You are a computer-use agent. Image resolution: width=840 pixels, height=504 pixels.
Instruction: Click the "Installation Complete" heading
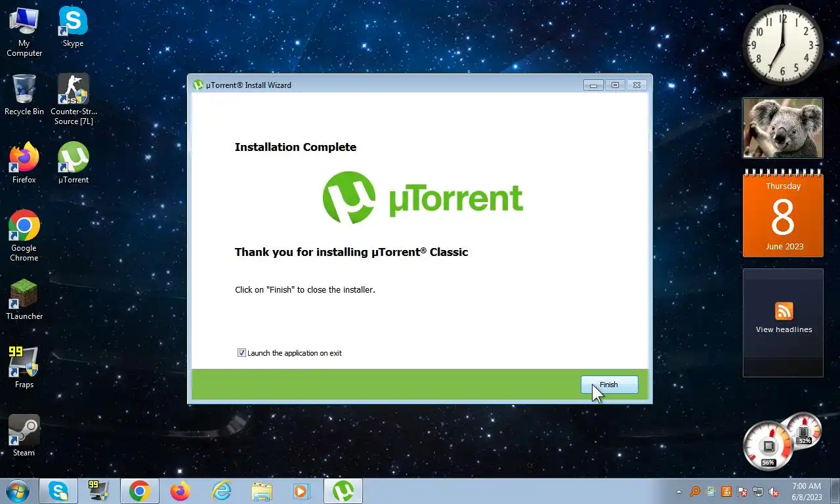point(295,147)
